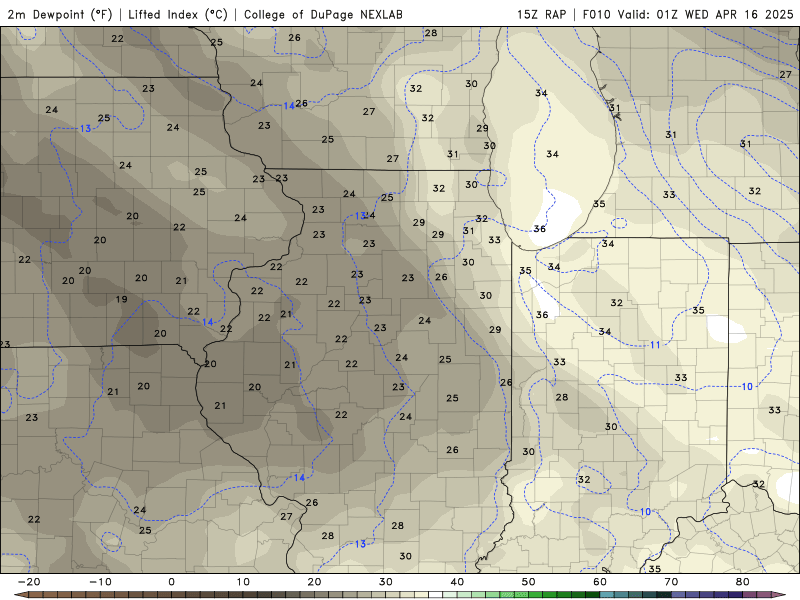Click the "80" label on the color scale
800x600 pixels.
(x=743, y=582)
